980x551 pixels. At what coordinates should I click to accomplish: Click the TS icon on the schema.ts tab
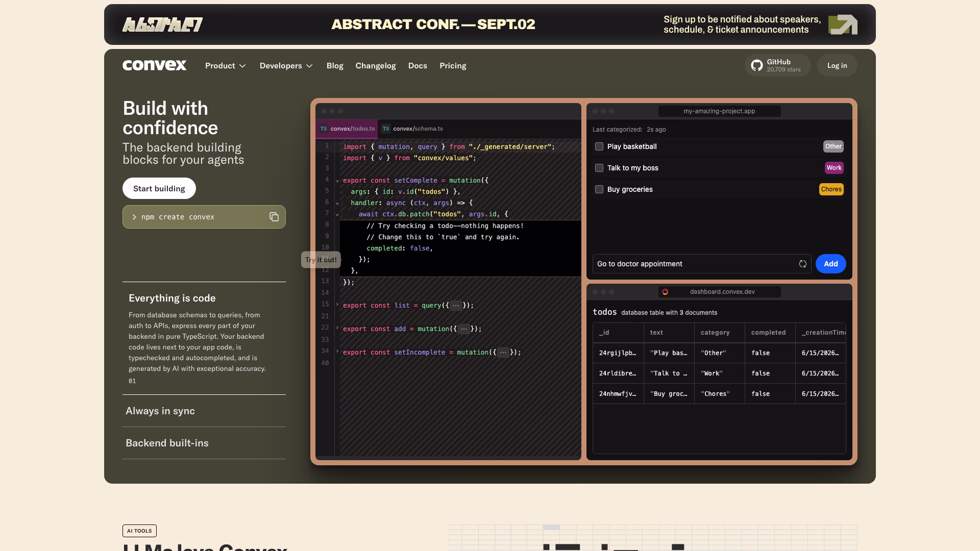[x=386, y=129]
